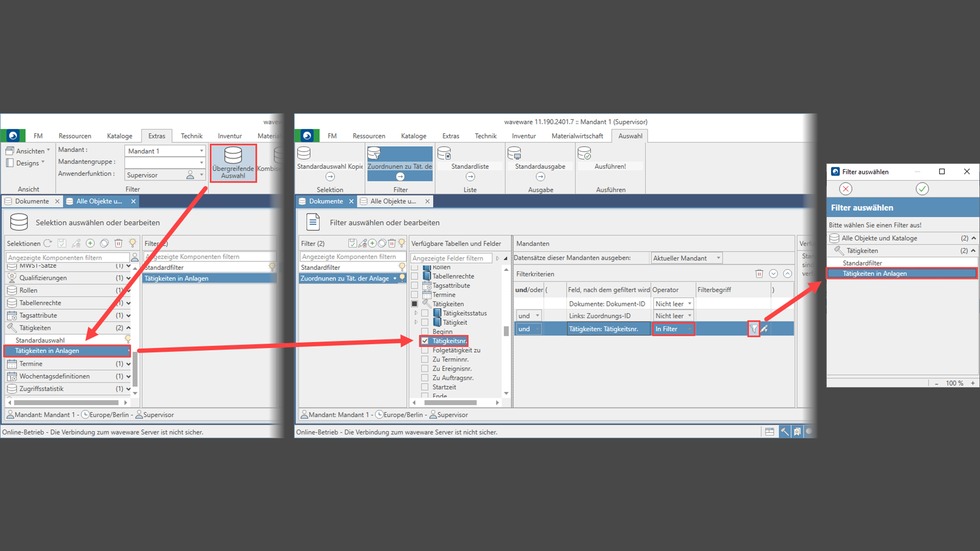
Task: Uncheck the Tätigkeitsnr. field checkbox
Action: pyautogui.click(x=425, y=341)
